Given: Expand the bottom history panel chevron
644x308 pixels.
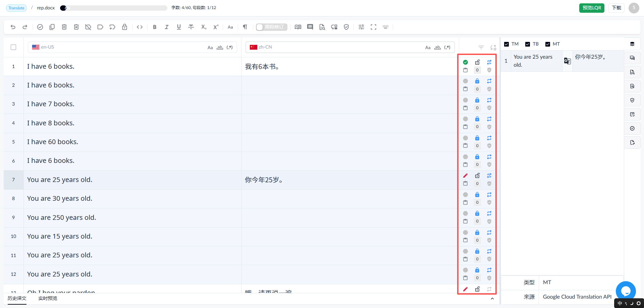Looking at the screenshot, I should (x=492, y=299).
